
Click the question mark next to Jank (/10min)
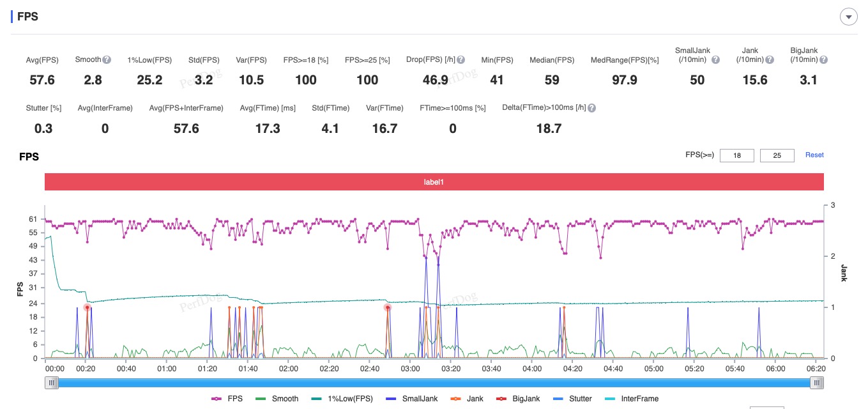pos(770,60)
